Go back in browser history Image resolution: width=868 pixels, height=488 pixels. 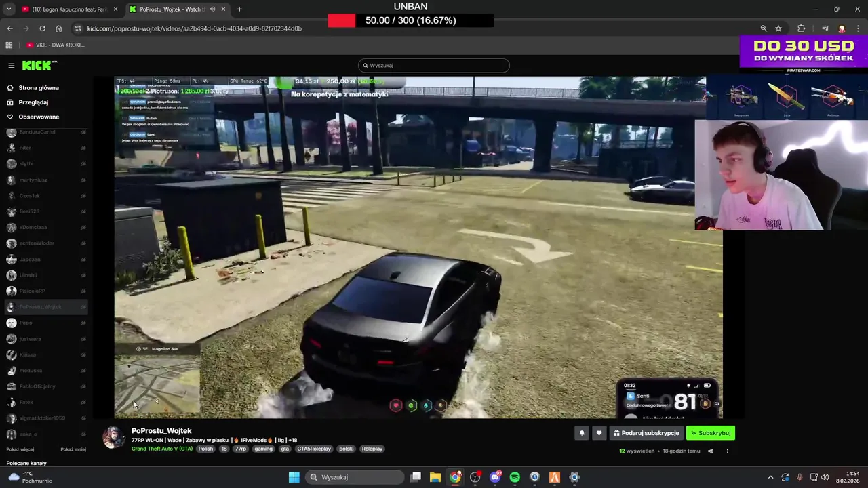pyautogui.click(x=9, y=28)
